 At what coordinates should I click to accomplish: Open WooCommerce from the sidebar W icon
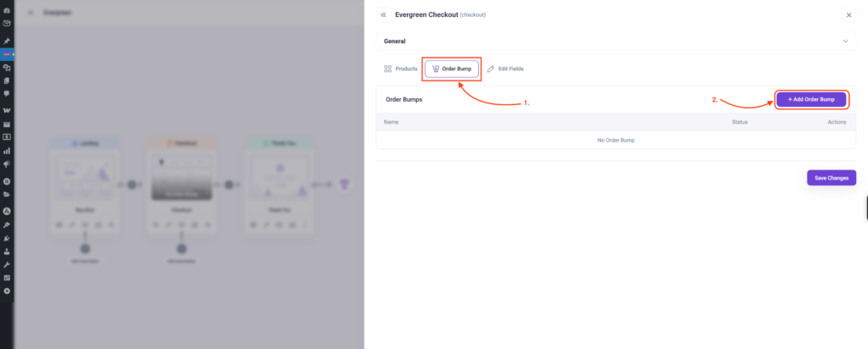click(7, 111)
